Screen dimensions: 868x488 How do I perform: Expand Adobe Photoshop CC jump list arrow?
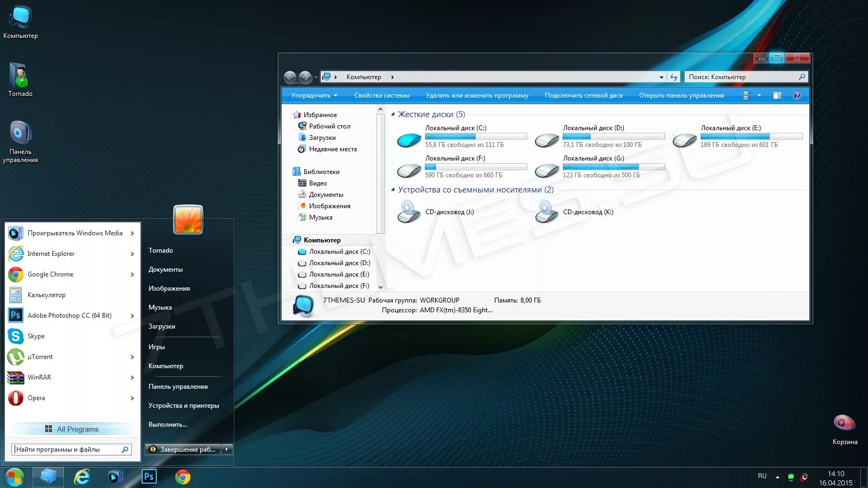132,316
